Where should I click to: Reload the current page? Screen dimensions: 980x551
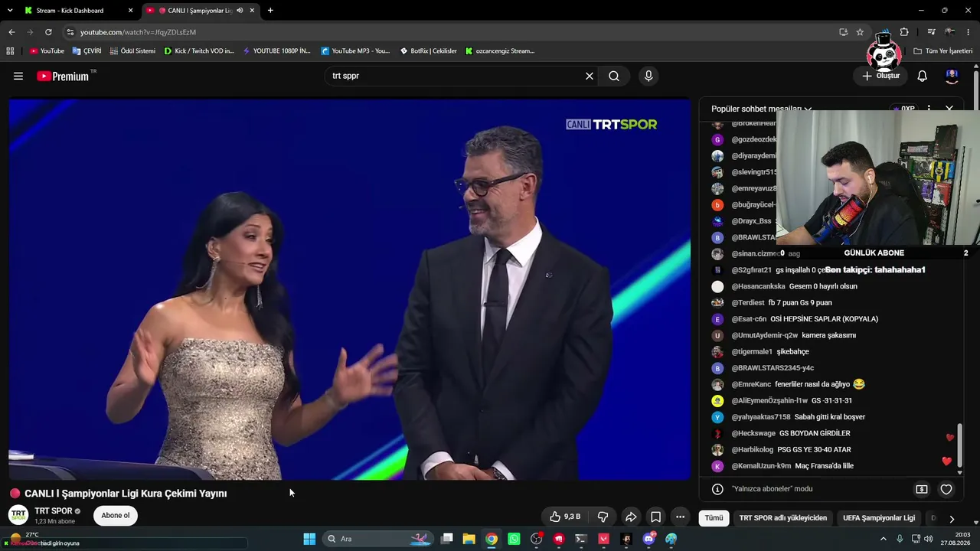(x=48, y=32)
